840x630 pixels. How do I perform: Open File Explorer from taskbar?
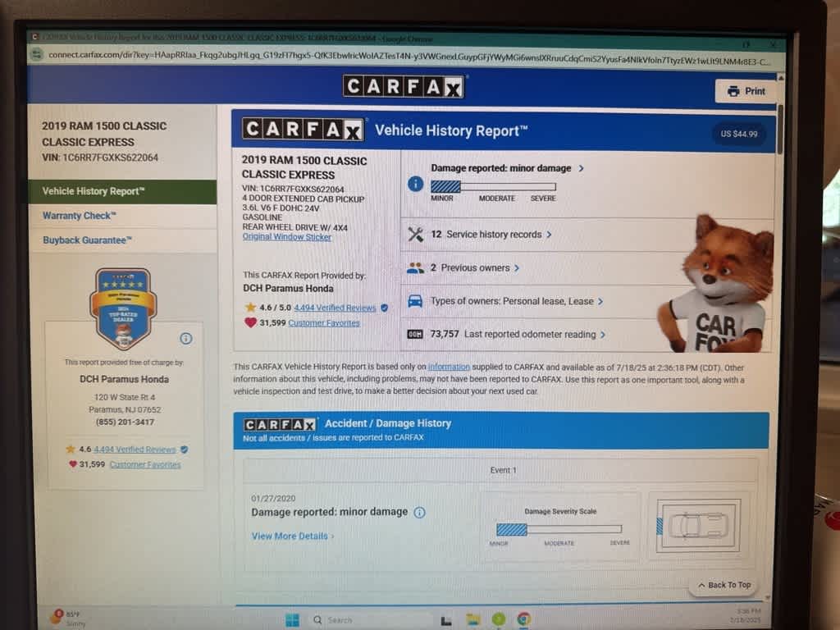point(472,620)
